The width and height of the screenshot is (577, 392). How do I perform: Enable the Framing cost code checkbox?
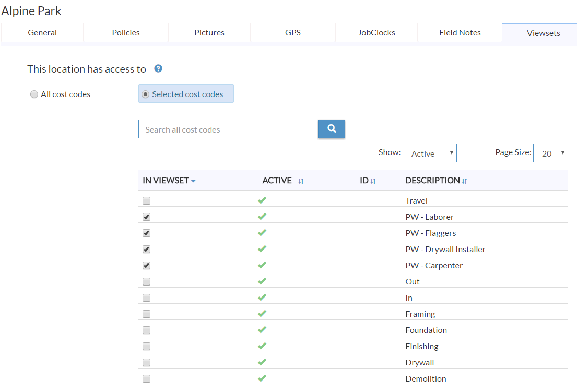[x=147, y=314]
